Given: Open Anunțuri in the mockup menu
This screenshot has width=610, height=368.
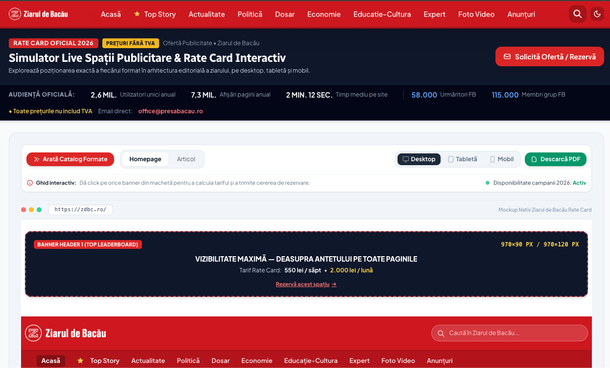Looking at the screenshot, I should click(x=440, y=361).
